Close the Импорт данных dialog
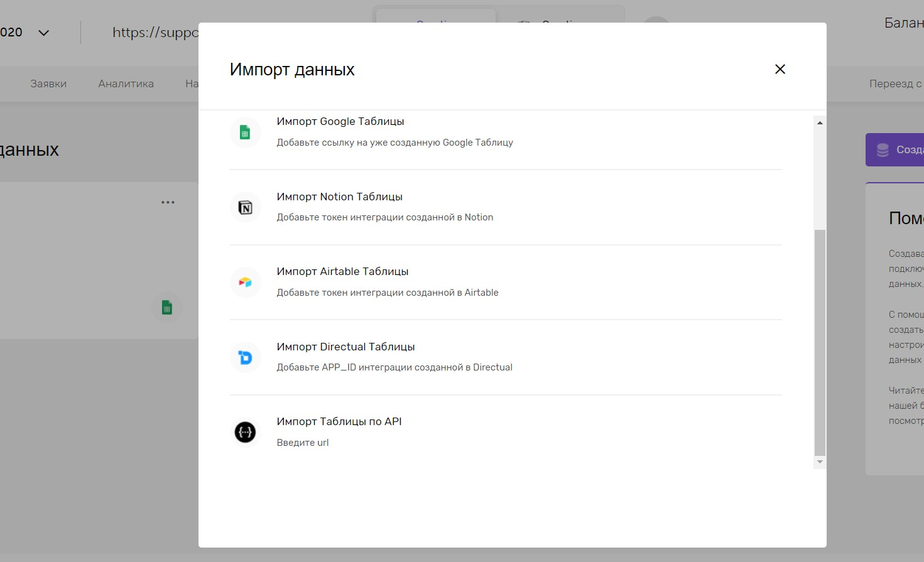This screenshot has width=924, height=562. (x=780, y=69)
